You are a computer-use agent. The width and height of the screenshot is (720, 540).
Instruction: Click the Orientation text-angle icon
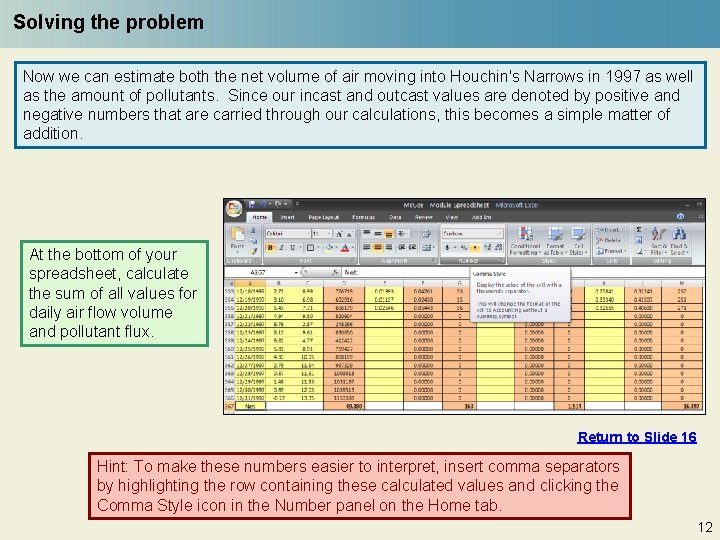(401, 234)
